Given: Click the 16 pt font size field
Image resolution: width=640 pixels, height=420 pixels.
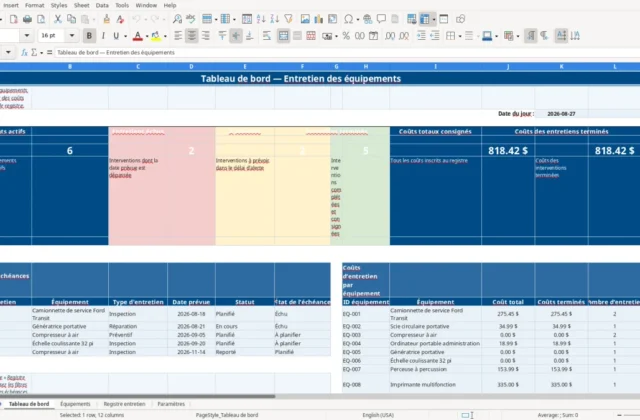Looking at the screenshot, I should coord(53,36).
